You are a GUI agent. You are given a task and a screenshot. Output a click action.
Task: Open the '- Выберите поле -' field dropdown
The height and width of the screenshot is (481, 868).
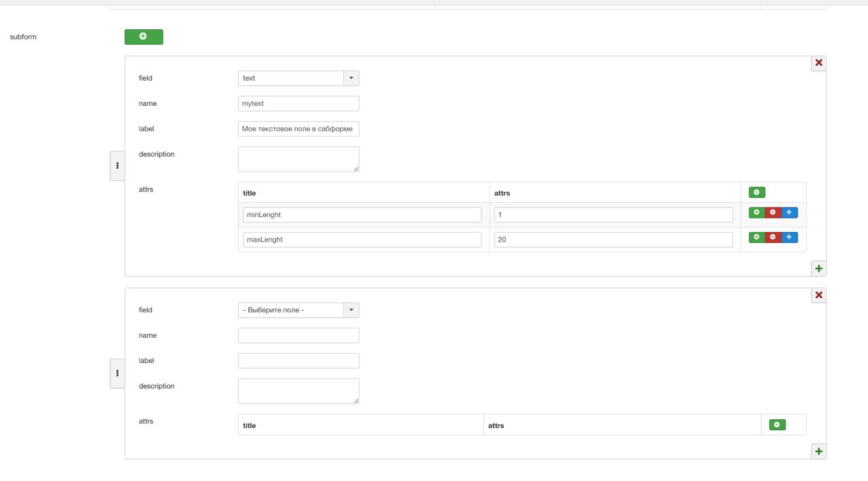[298, 310]
